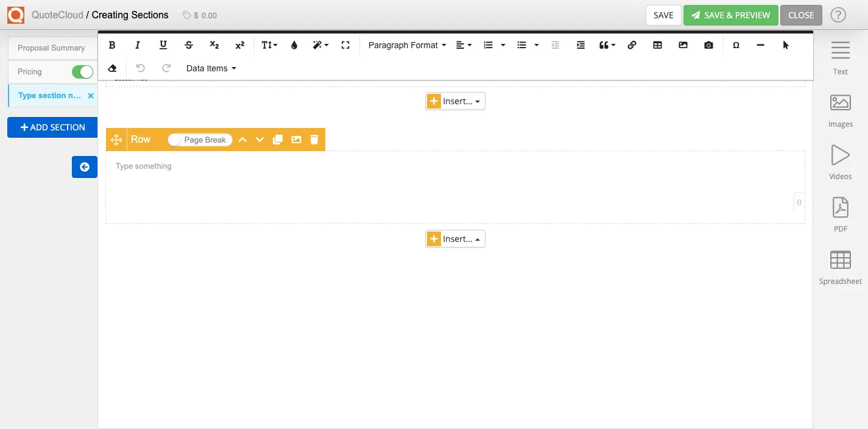This screenshot has height=429, width=868.
Task: Open the Paragraph Format dropdown
Action: (x=406, y=44)
